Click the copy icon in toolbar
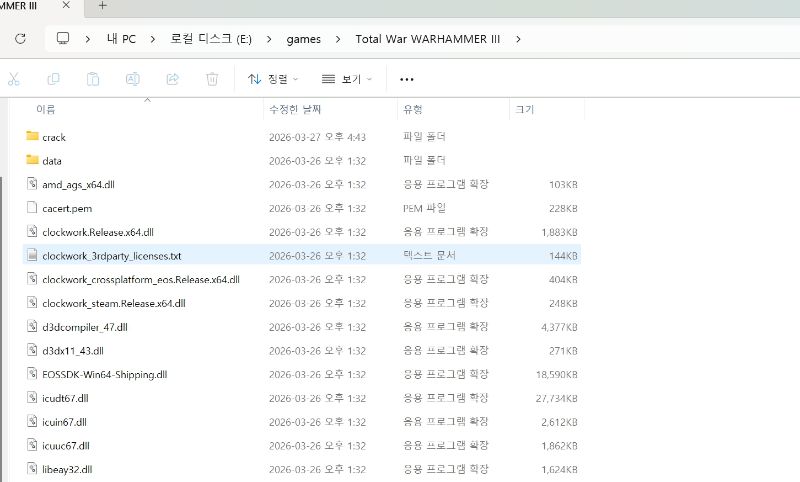The width and height of the screenshot is (800, 482). (53, 79)
